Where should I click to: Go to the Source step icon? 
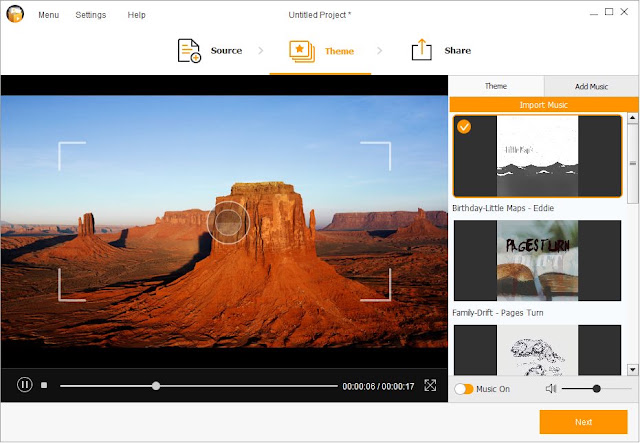click(189, 51)
